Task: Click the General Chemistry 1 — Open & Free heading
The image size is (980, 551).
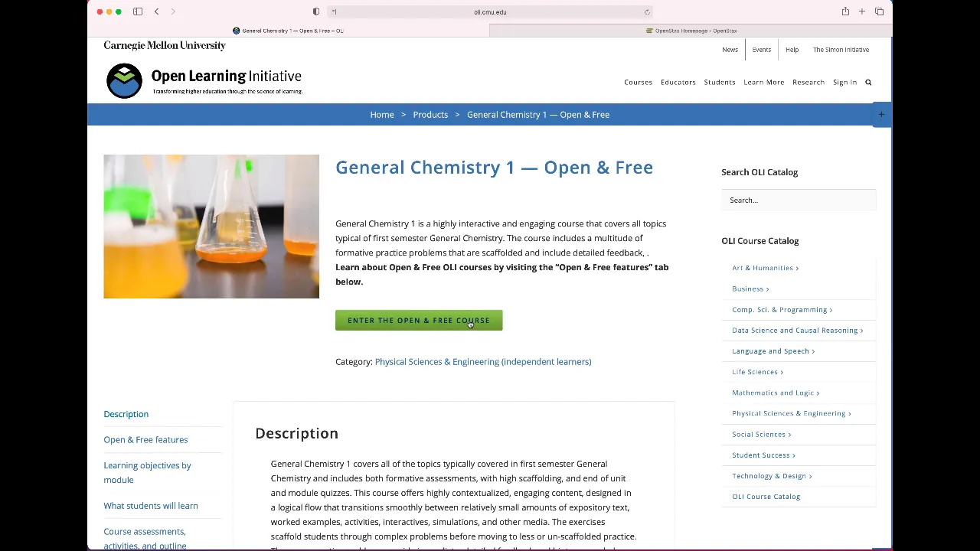Action: [494, 168]
